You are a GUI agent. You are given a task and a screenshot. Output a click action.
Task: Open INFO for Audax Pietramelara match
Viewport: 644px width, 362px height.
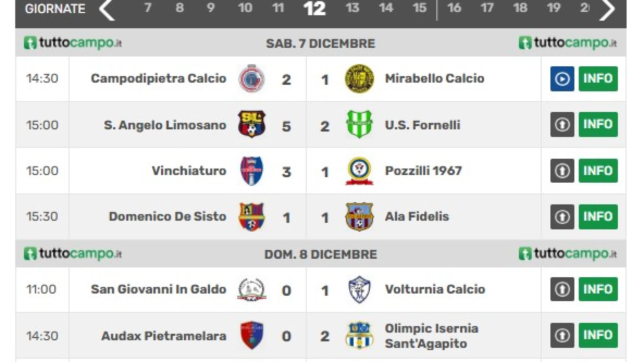tap(598, 335)
